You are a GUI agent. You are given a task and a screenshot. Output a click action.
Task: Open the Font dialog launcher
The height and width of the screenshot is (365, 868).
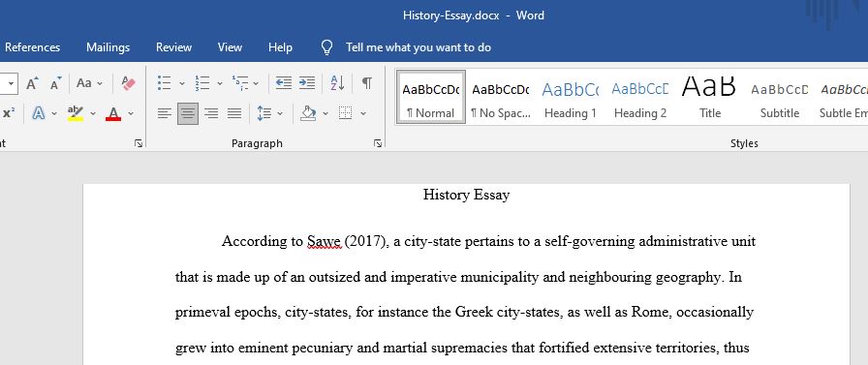[x=138, y=143]
